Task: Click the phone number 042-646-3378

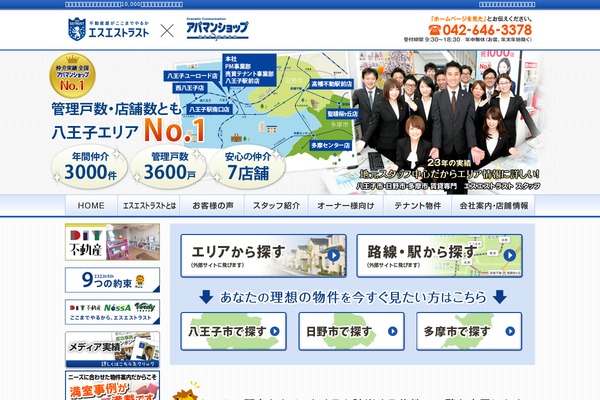Action: click(487, 30)
